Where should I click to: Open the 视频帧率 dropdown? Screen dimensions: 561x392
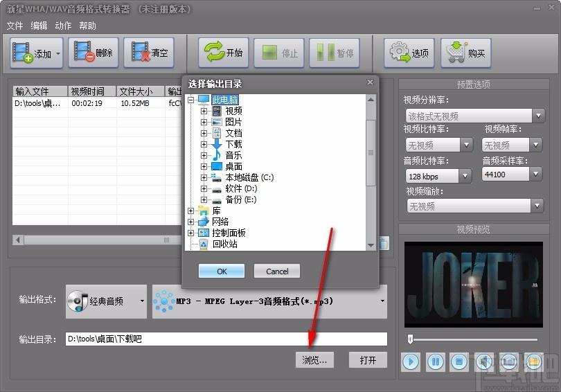tap(535, 145)
